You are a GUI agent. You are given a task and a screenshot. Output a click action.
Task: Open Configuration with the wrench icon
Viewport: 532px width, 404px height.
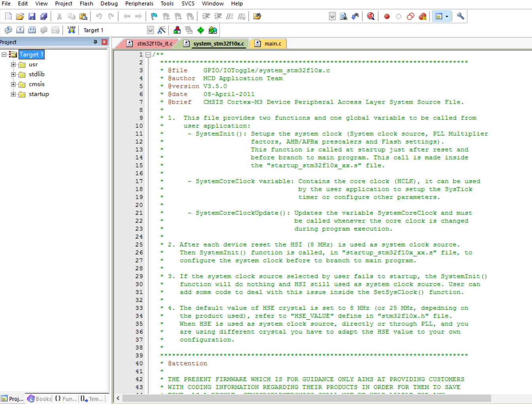pos(460,16)
